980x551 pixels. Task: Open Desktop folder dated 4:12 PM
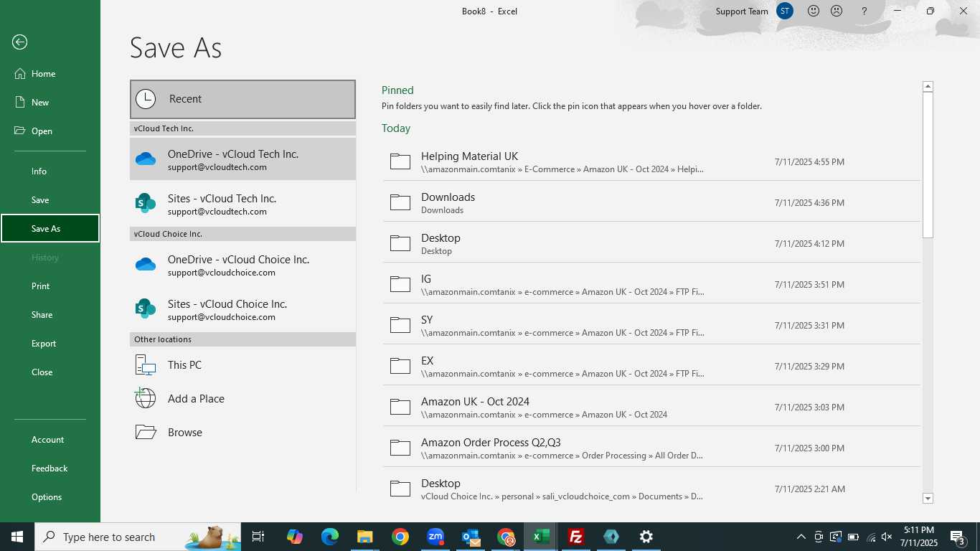click(651, 243)
